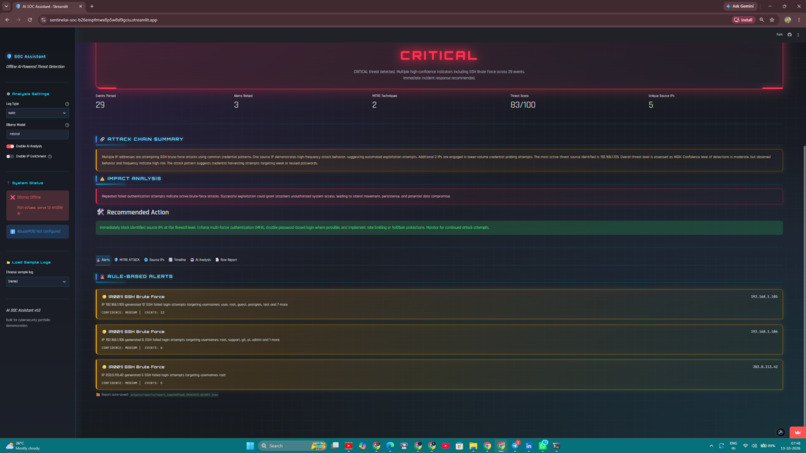Open the Streamlit GitHub icon
The height and width of the screenshot is (453, 806).
click(790, 34)
